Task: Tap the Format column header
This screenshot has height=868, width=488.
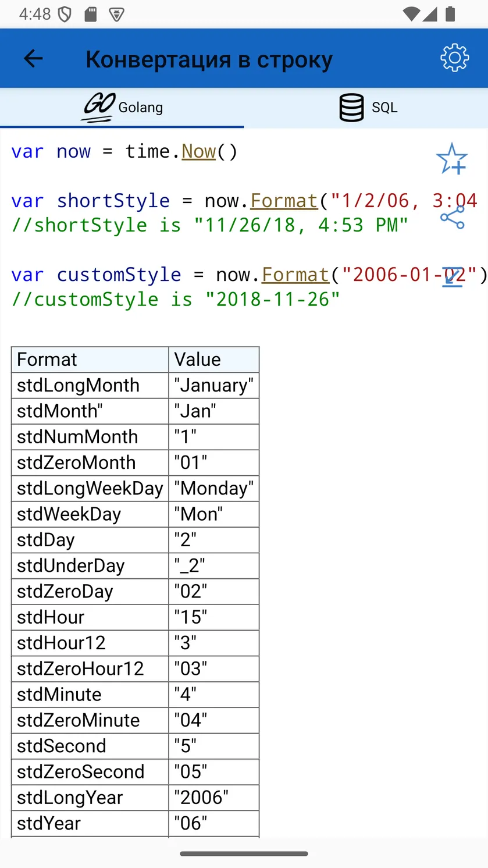Action: coord(90,360)
